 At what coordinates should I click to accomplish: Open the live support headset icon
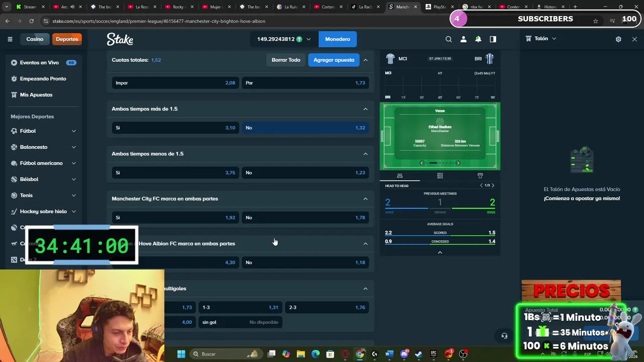click(x=504, y=336)
